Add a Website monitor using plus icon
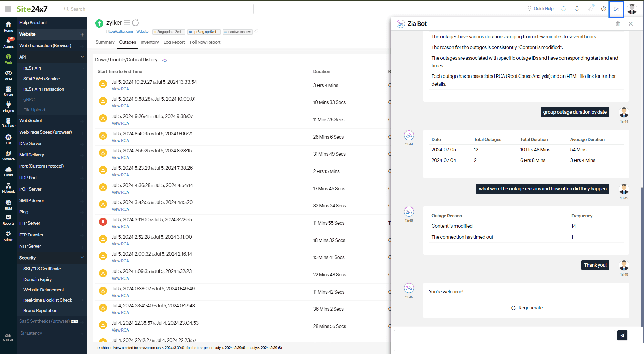The width and height of the screenshot is (644, 354). click(x=82, y=35)
